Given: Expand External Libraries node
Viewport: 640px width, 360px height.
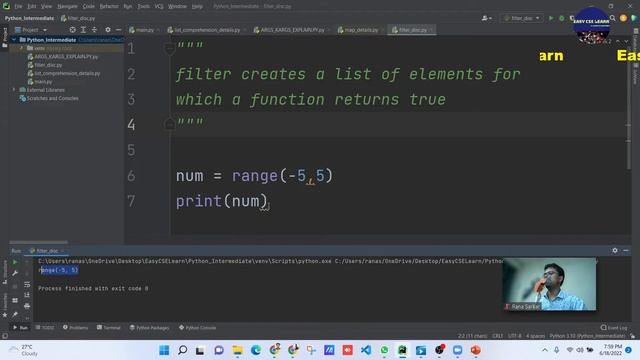Looking at the screenshot, I should tap(14, 90).
